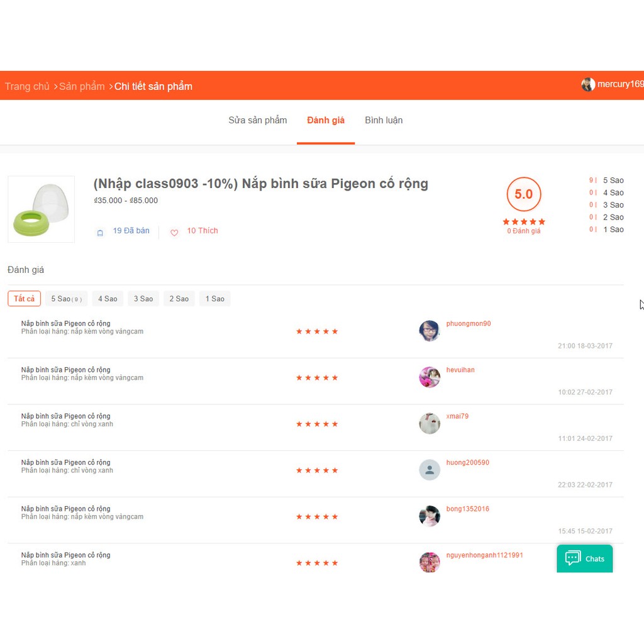Click the 10 Thích text

coord(203,231)
